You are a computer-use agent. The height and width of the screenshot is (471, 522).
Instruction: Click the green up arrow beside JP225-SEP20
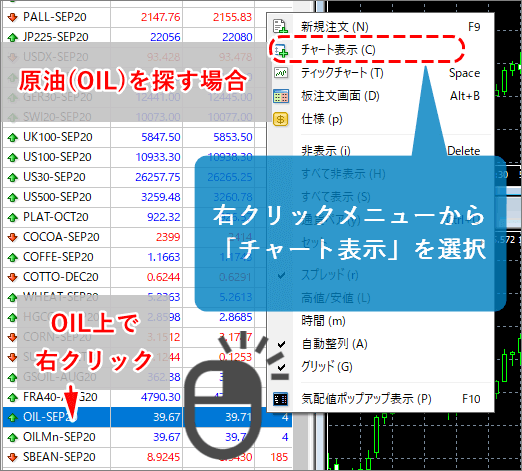[13, 37]
